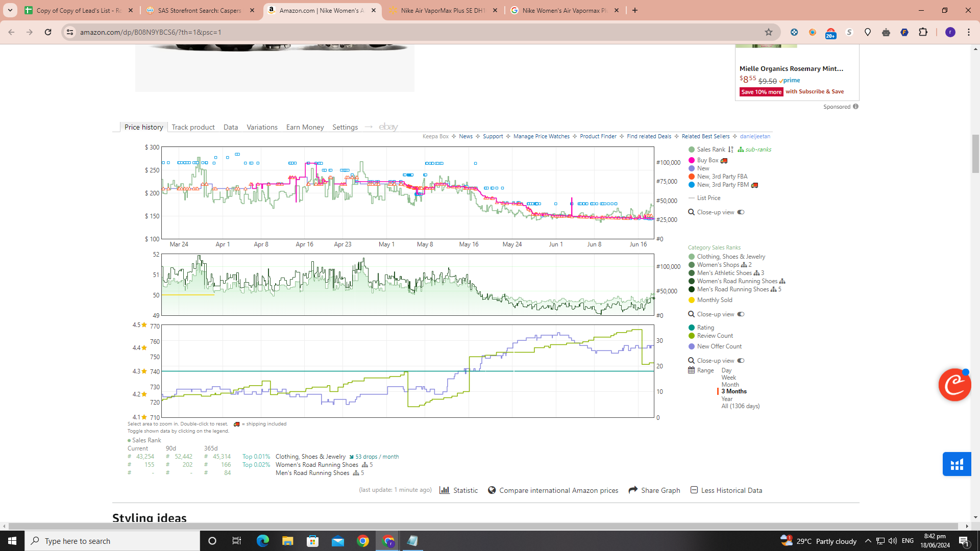Image resolution: width=980 pixels, height=551 pixels.
Task: Open Keepa Settings tab
Action: [x=345, y=127]
